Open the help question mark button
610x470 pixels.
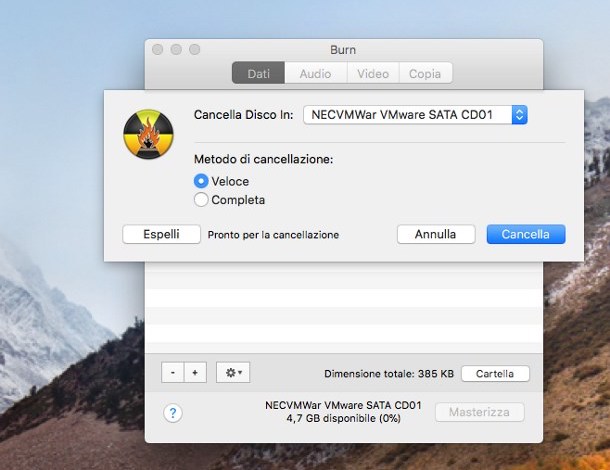(173, 412)
